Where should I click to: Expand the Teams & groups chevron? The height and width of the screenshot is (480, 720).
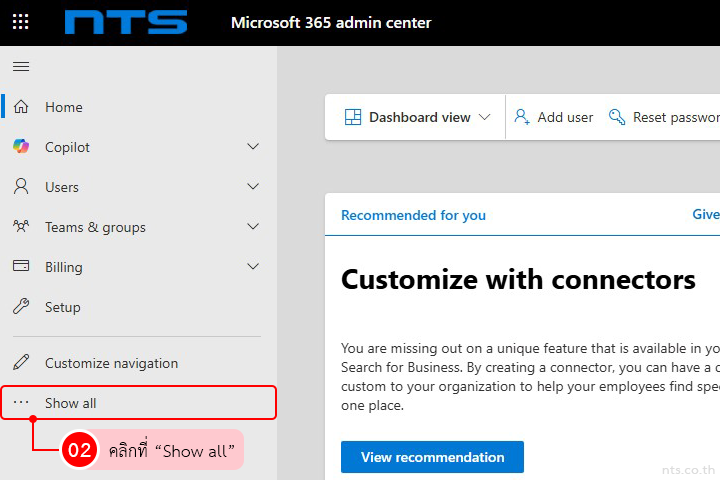point(253,227)
